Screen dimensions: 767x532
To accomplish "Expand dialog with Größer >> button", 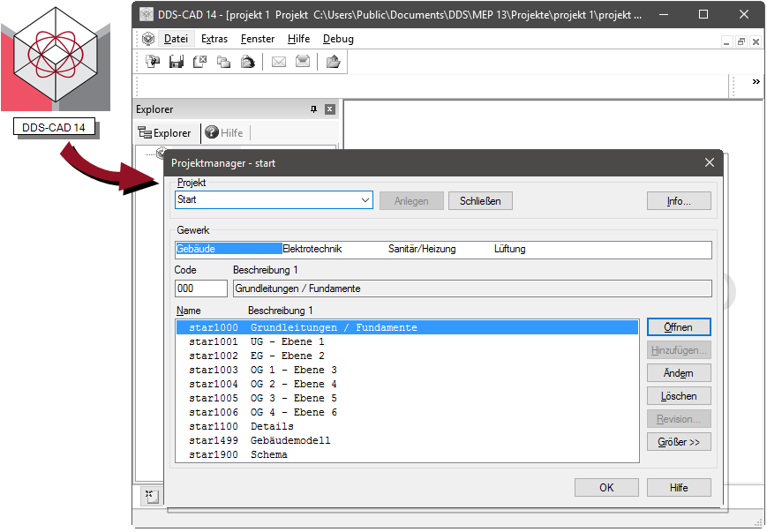I will (678, 442).
